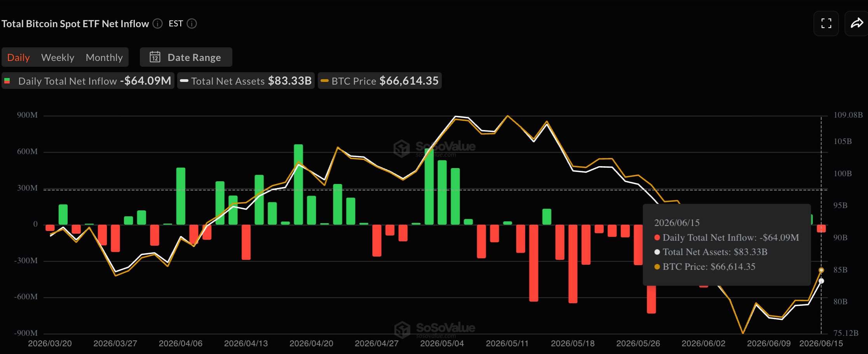
Task: Click the 2026/05/18 x-axis date label
Action: [573, 344]
